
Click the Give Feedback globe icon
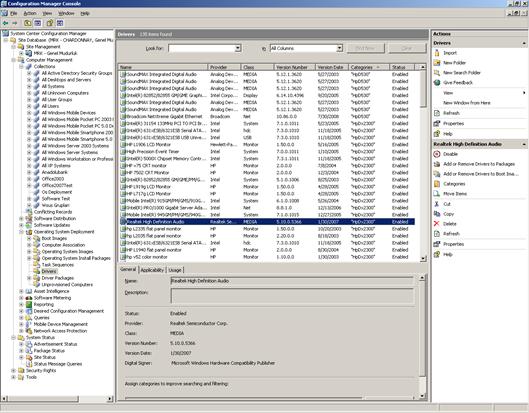coord(437,83)
